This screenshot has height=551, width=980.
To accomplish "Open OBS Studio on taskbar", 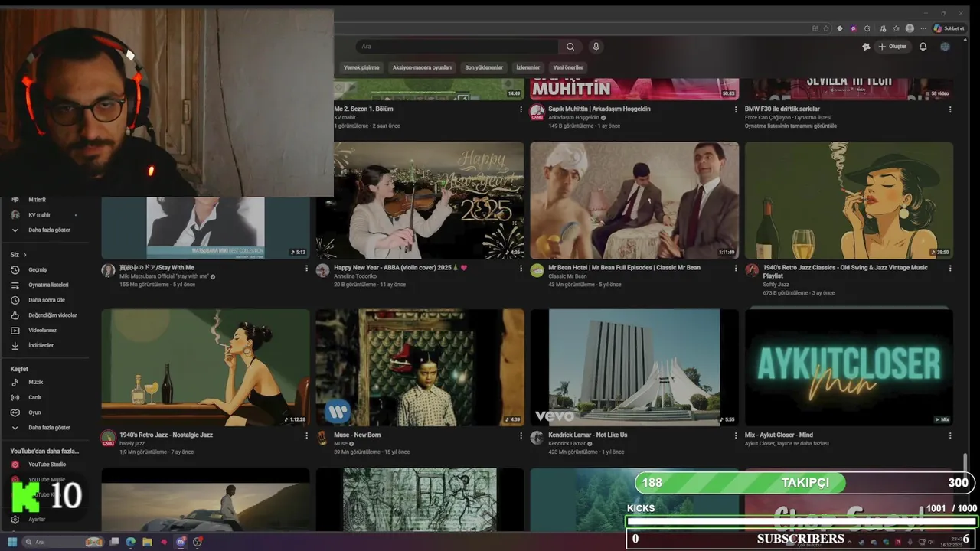I will tap(198, 542).
